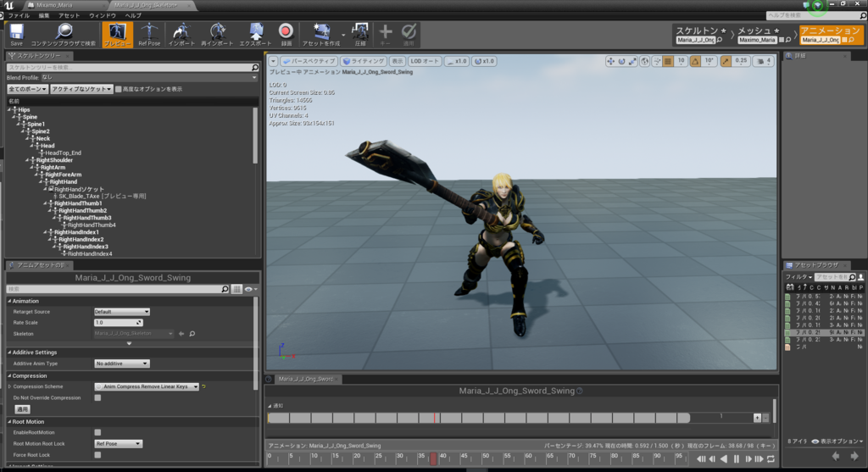Click the Import (インポート) animation icon
The image size is (868, 472).
coord(181,34)
